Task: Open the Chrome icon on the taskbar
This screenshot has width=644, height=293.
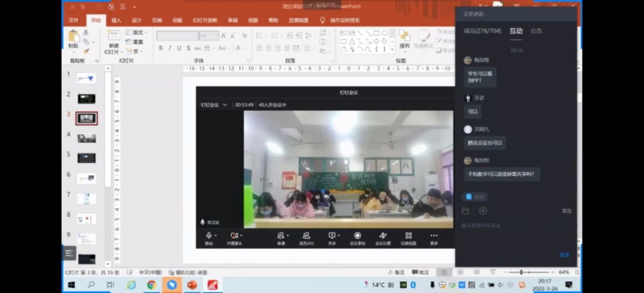Action: pyautogui.click(x=151, y=285)
